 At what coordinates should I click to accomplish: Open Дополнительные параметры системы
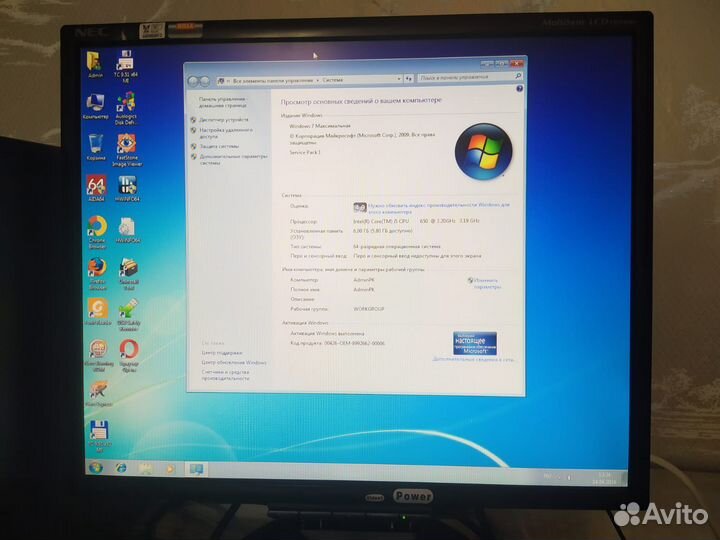[233, 159]
